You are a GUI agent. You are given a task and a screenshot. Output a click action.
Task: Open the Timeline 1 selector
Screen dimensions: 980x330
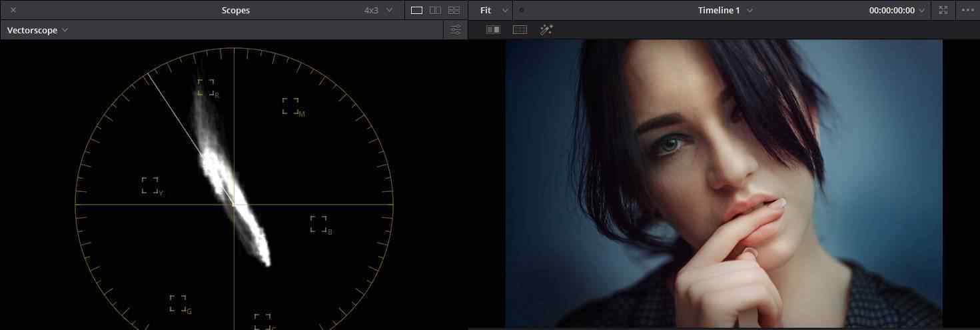coord(725,10)
